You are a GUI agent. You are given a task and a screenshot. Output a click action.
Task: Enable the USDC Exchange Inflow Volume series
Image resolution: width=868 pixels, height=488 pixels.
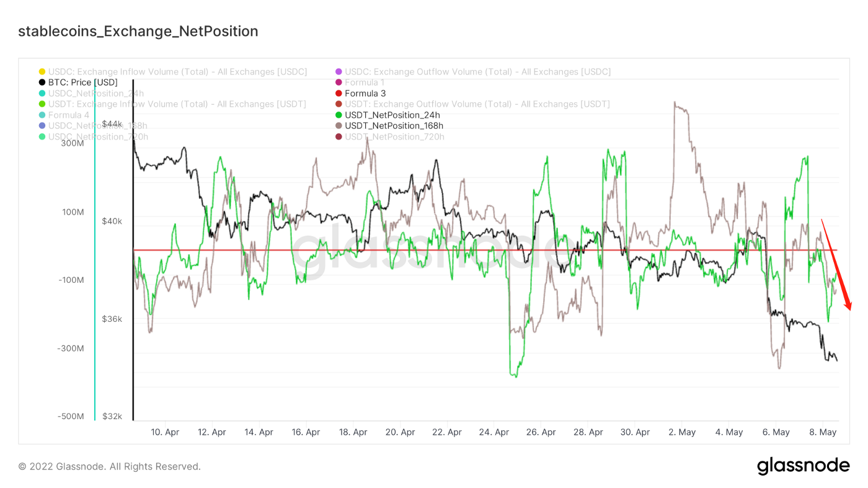[x=177, y=72]
